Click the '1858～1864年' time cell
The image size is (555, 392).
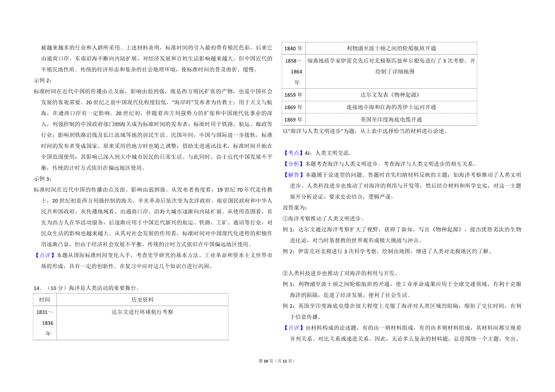pos(294,71)
